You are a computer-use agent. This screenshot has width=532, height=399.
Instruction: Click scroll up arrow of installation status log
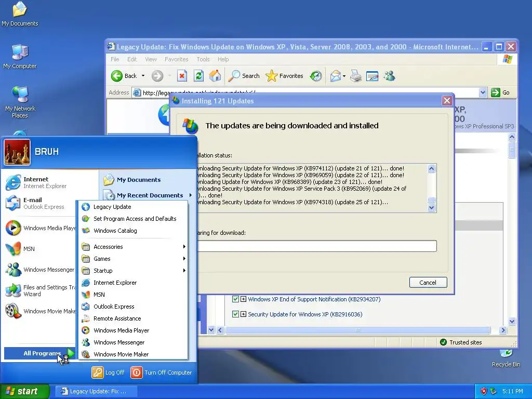[x=431, y=169]
